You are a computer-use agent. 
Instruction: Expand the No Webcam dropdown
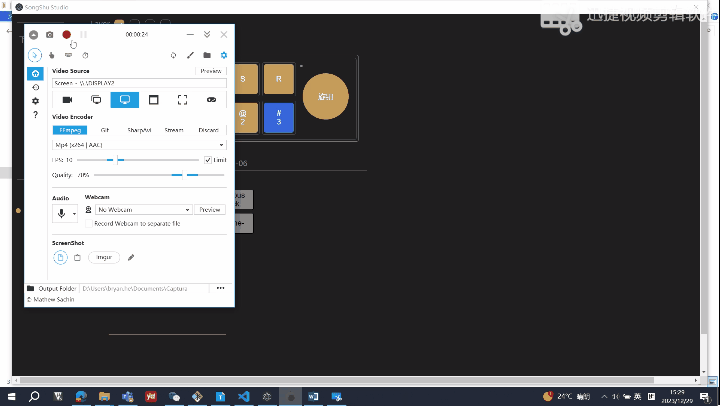[x=142, y=210]
